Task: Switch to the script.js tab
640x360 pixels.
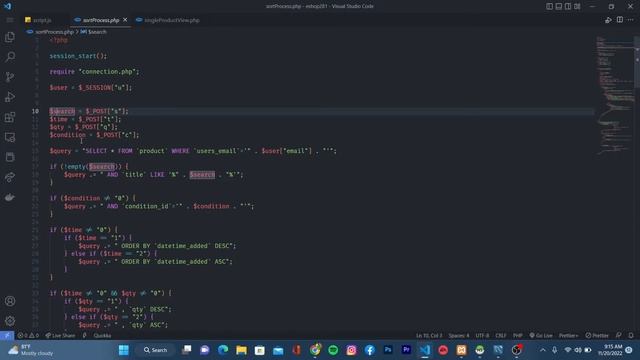Action: pyautogui.click(x=39, y=20)
